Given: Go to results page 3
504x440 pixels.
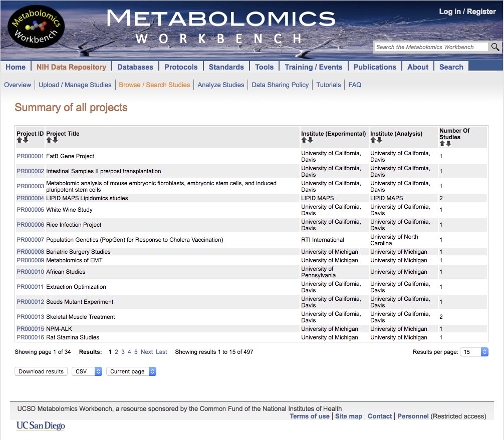Looking at the screenshot, I should pos(123,352).
